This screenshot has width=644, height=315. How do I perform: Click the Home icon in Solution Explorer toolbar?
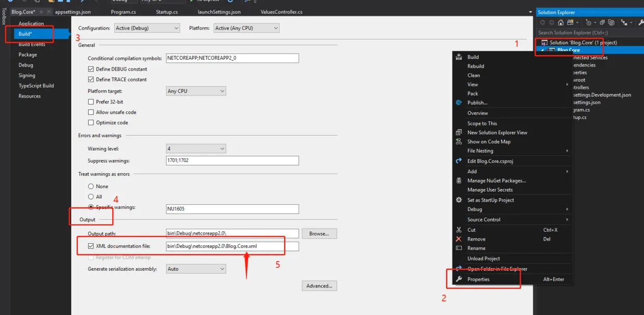coord(560,23)
